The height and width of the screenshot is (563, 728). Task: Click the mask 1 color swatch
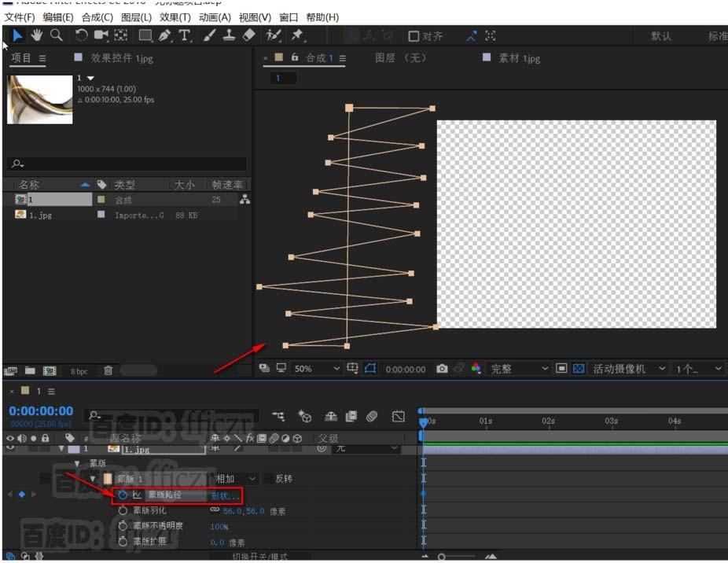click(108, 479)
